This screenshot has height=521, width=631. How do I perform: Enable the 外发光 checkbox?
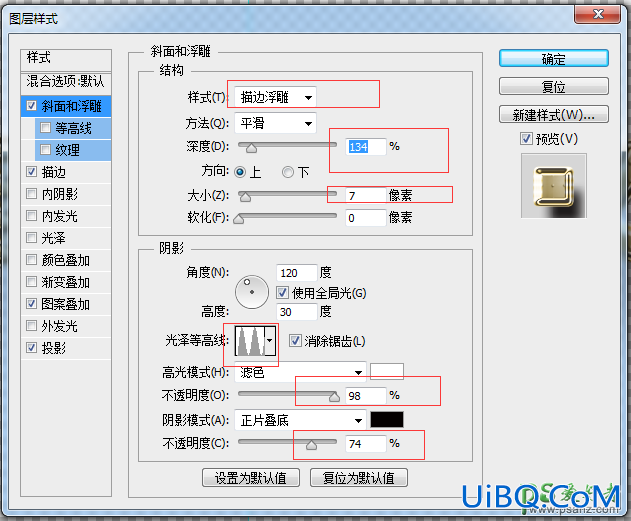(31, 325)
